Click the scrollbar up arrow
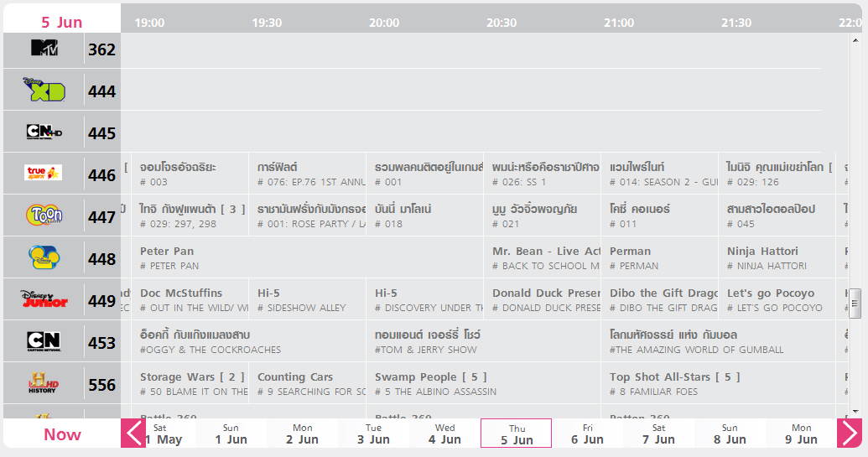This screenshot has height=457, width=868. pos(855,39)
